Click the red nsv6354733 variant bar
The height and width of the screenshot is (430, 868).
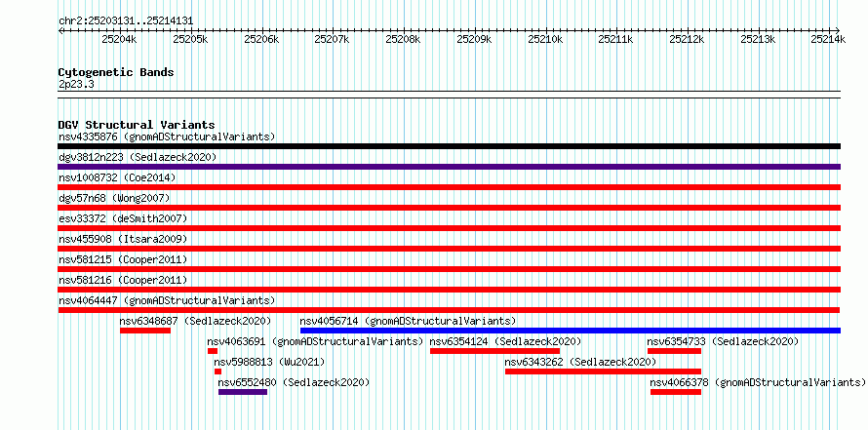[674, 351]
